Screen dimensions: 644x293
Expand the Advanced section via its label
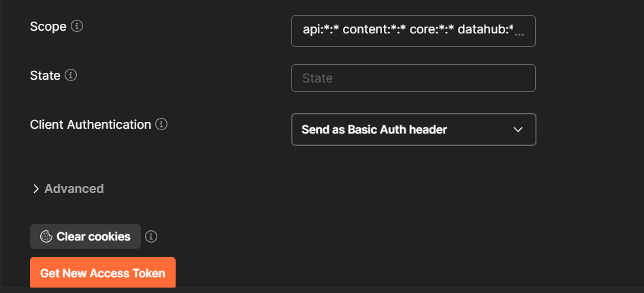(x=74, y=189)
